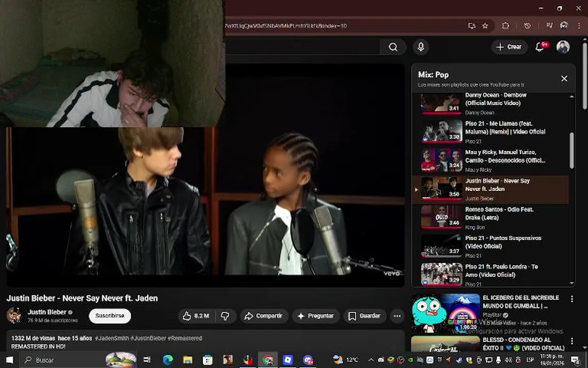Open File Explorer from taskbar

coord(187,360)
